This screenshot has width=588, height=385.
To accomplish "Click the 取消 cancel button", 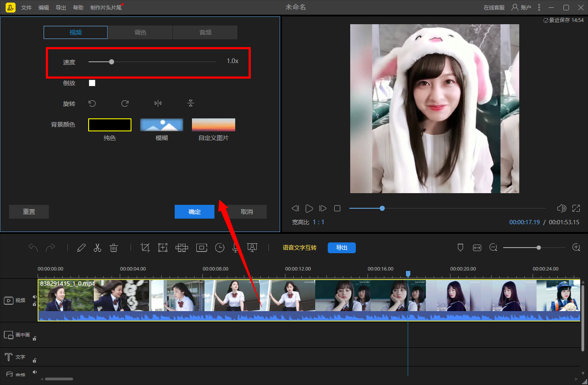I will pos(247,212).
